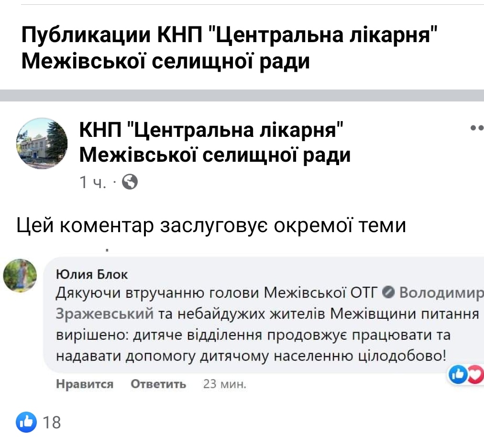The width and height of the screenshot is (484, 448).
Task: Open Юлия Блок's profile avatar
Action: 20,275
